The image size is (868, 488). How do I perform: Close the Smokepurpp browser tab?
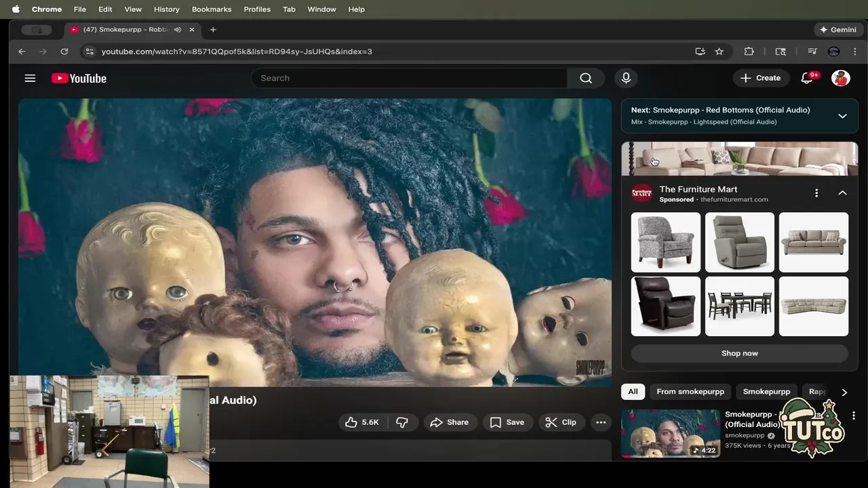[x=192, y=30]
